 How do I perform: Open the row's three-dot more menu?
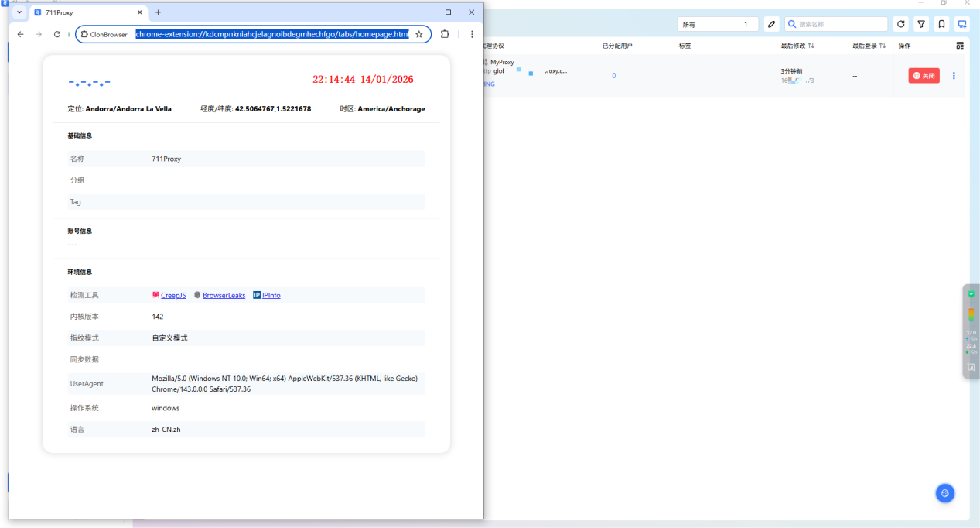954,76
